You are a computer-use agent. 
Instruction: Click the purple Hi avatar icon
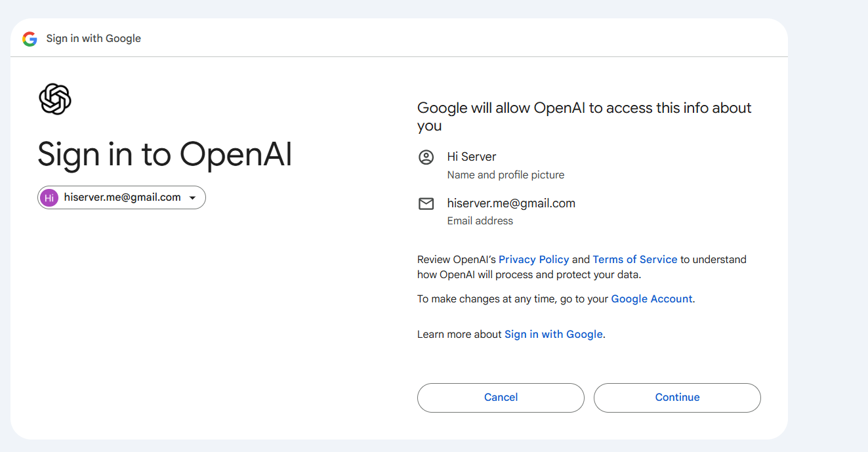click(x=49, y=197)
